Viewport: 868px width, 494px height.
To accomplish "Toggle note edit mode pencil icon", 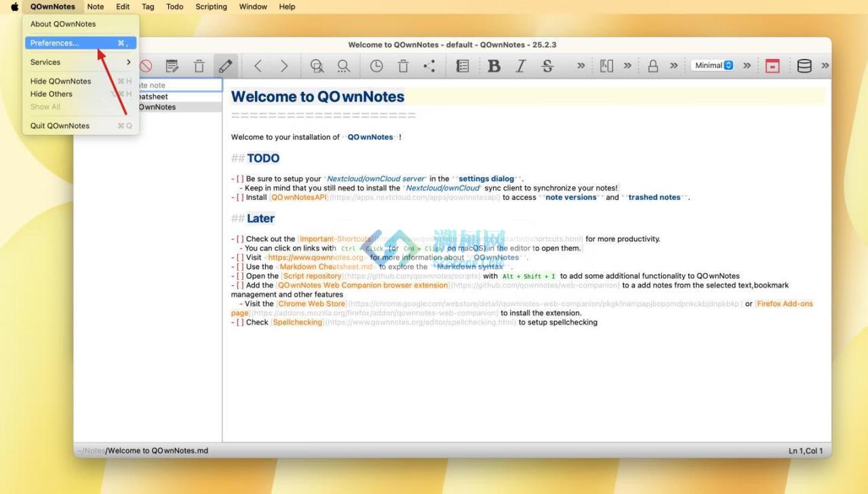I will point(226,66).
